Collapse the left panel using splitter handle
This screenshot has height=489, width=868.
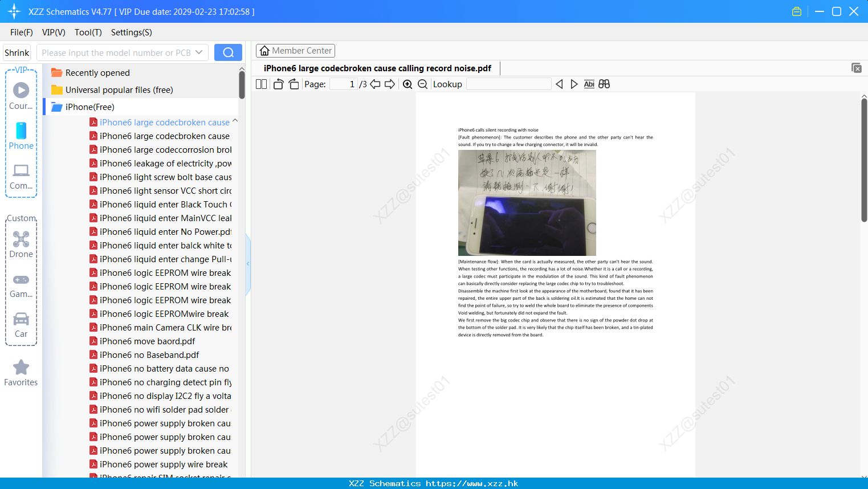click(248, 264)
